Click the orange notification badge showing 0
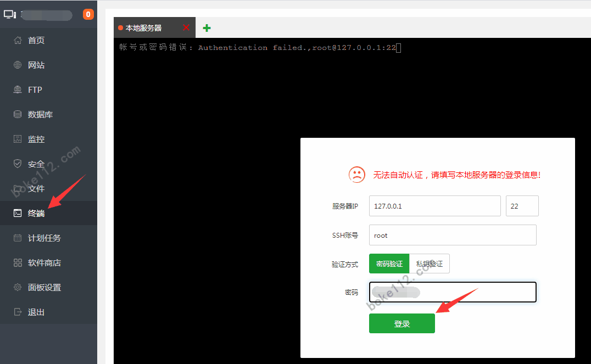 coord(88,15)
